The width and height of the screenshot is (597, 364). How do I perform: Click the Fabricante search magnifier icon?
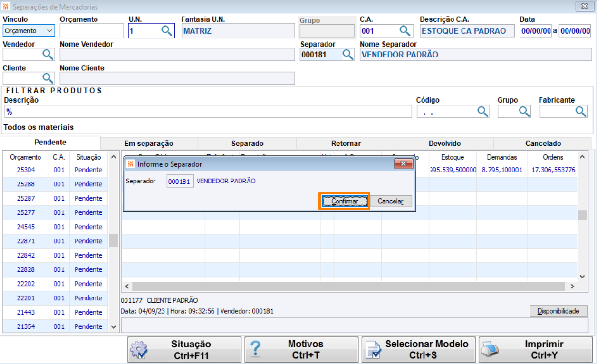tap(581, 112)
